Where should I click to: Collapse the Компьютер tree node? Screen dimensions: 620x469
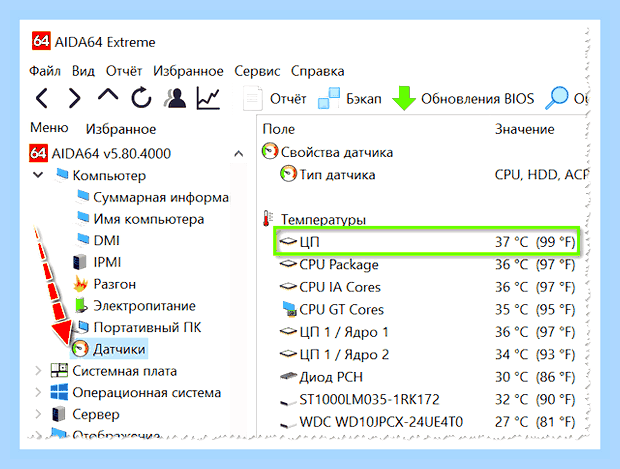tap(38, 174)
